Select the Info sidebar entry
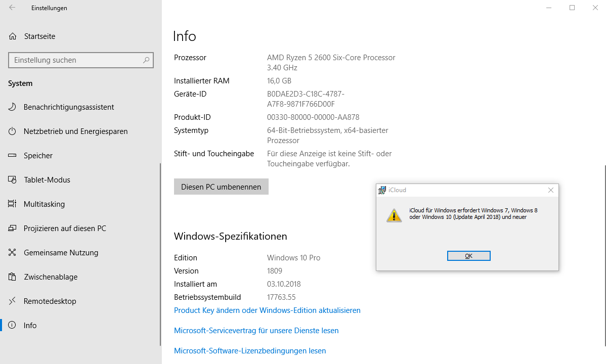 click(x=30, y=326)
